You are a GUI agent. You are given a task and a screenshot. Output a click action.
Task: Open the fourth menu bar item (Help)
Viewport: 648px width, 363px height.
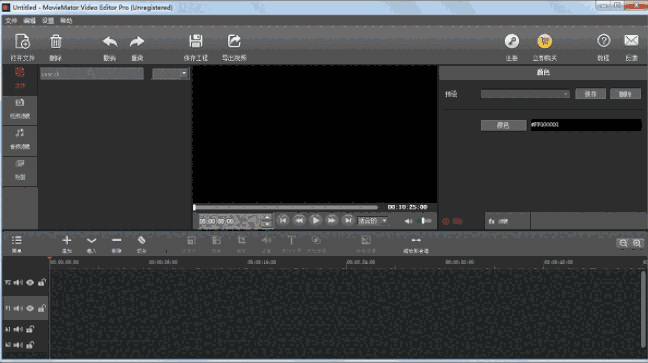[x=66, y=21]
